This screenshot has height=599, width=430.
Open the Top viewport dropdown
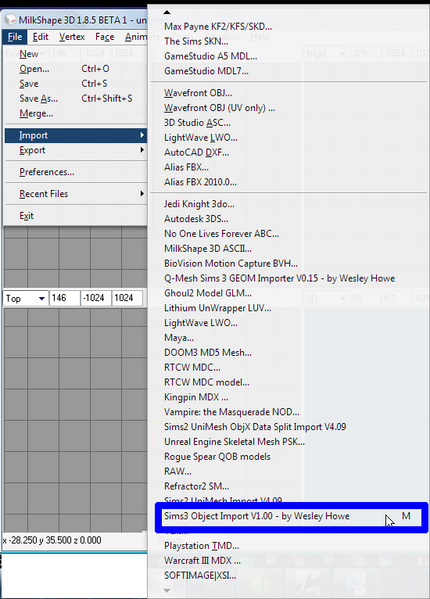pyautogui.click(x=42, y=298)
